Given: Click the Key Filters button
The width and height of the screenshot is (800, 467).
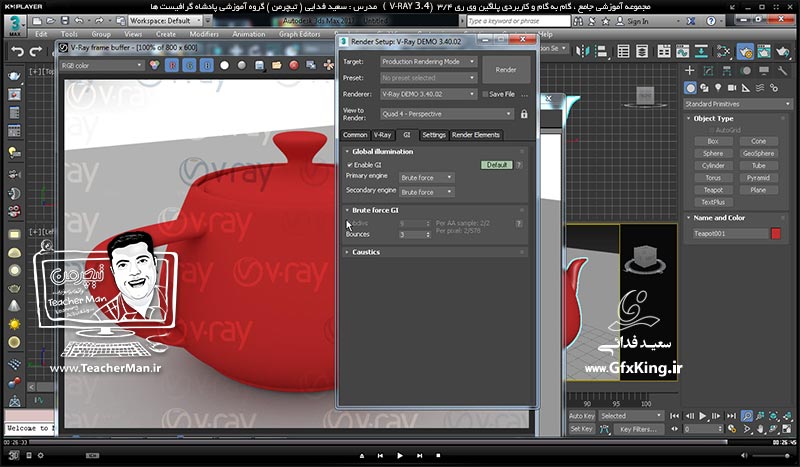Looking at the screenshot, I should click(x=638, y=429).
